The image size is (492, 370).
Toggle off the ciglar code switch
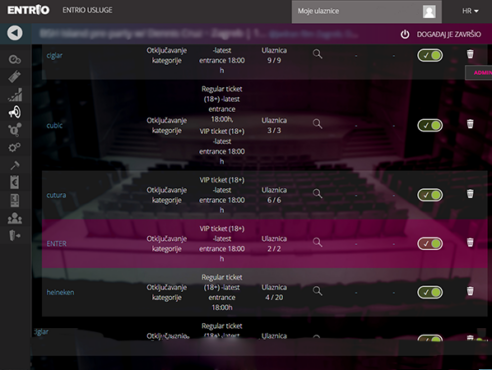pos(430,55)
